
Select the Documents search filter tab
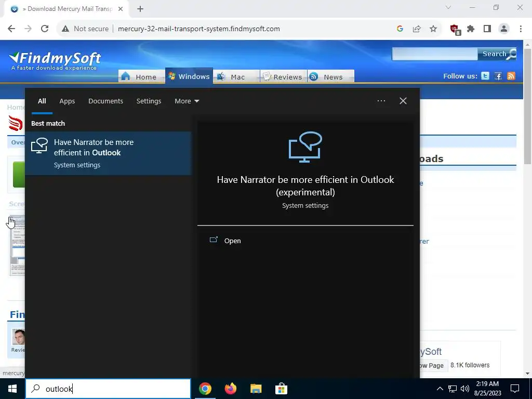105,101
